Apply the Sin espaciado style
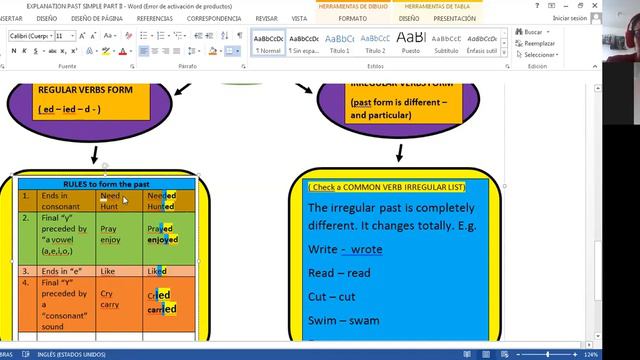640x360 pixels. 304,43
